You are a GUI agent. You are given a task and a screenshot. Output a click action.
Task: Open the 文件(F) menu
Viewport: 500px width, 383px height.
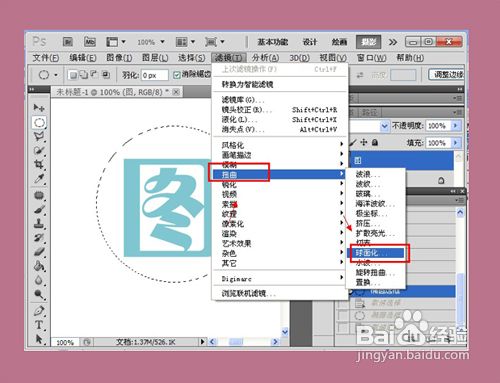(x=46, y=58)
